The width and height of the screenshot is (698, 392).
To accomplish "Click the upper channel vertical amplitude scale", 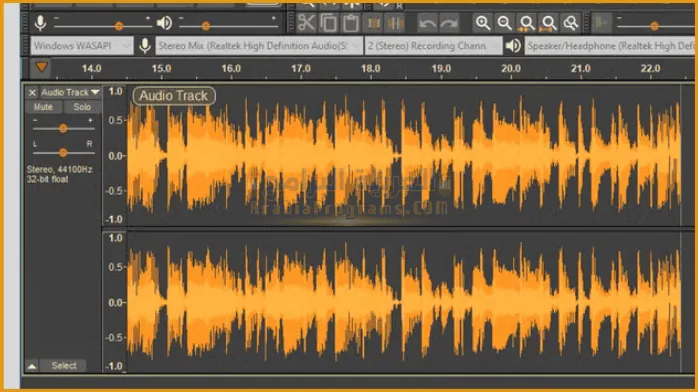I will 115,155.
